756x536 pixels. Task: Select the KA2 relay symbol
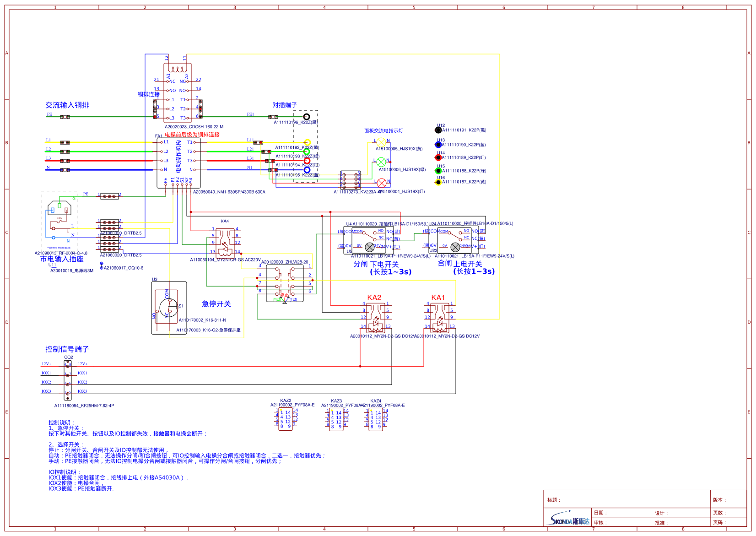click(x=376, y=317)
